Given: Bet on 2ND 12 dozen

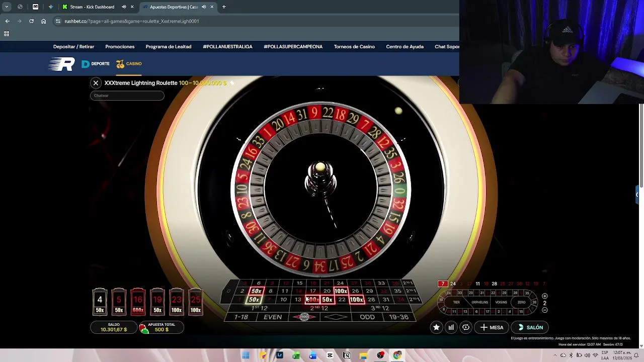Looking at the screenshot, I should click(319, 308).
